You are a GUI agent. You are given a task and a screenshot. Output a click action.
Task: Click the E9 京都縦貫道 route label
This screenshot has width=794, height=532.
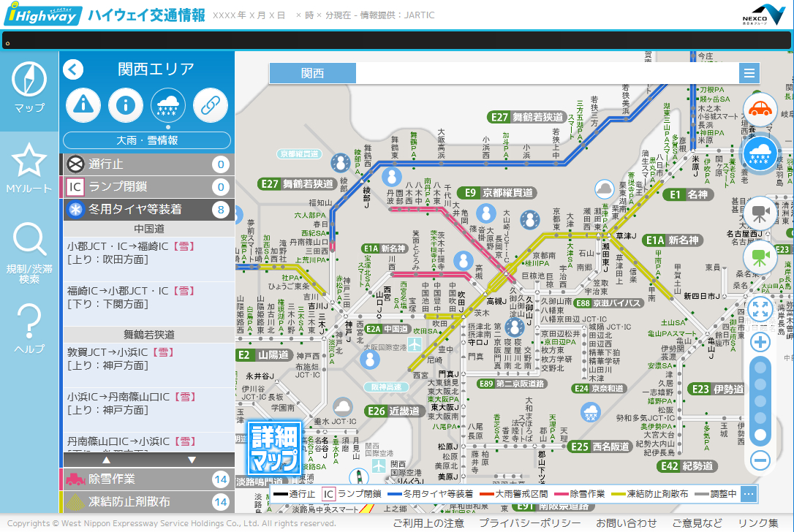498,193
